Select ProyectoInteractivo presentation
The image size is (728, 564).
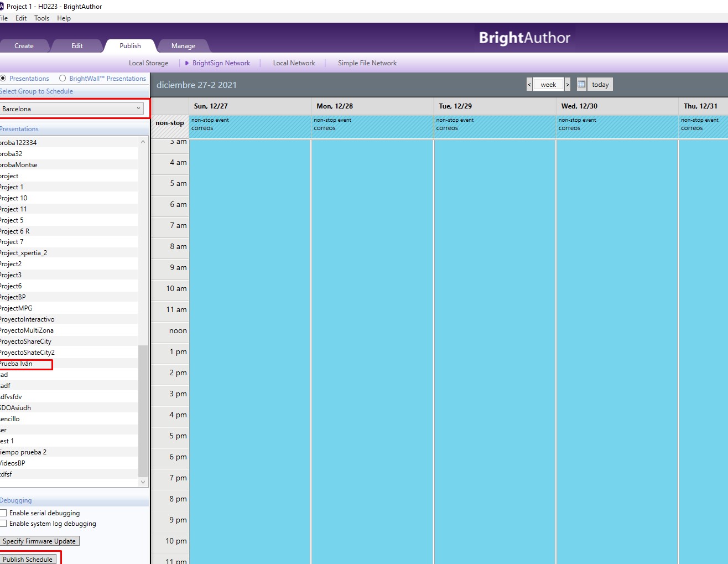click(69, 319)
